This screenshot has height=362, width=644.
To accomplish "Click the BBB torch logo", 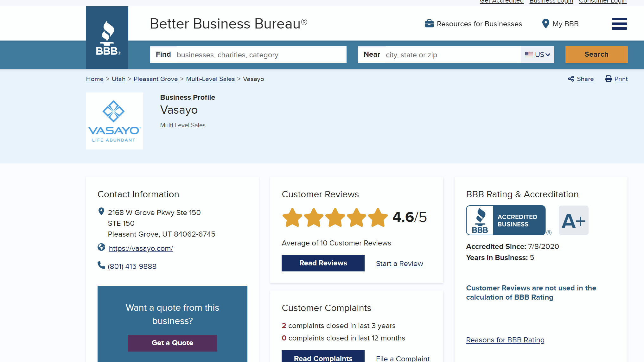I will (107, 38).
